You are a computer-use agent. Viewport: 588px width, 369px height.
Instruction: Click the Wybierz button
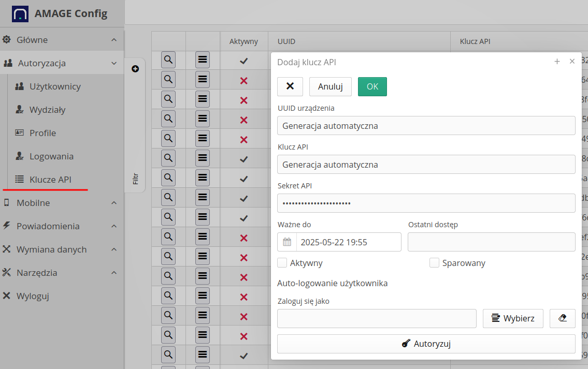pos(512,318)
